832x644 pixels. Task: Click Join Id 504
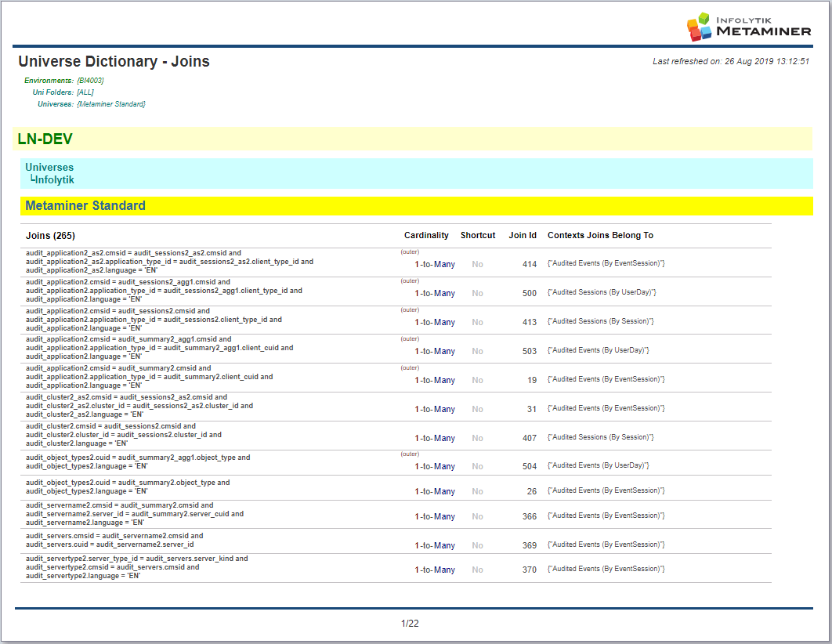click(530, 466)
